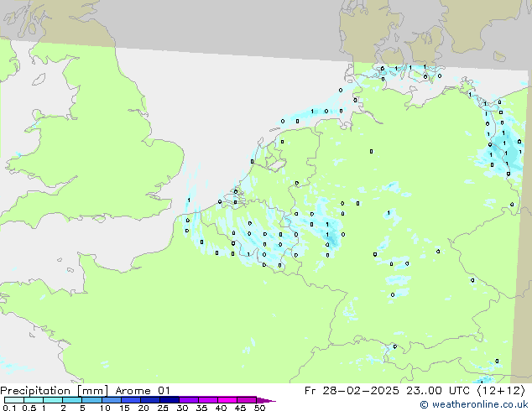Click the '40' legend scale label
Viewport: 532px width, 411px height.
221,408
